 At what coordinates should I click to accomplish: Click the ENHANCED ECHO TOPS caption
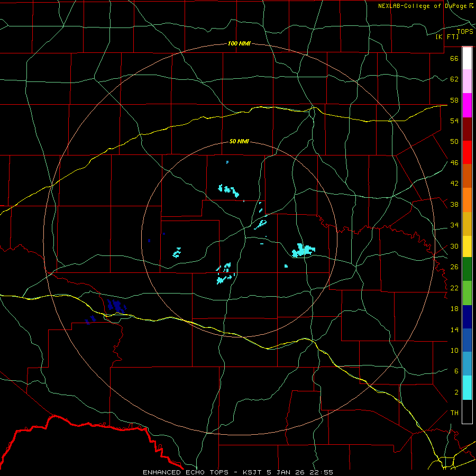coord(186,472)
